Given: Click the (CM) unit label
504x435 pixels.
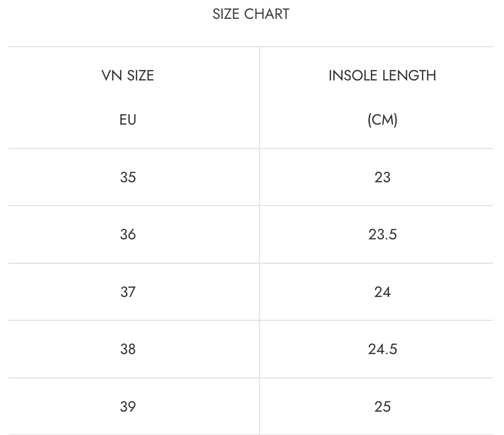Looking at the screenshot, I should pyautogui.click(x=382, y=120).
